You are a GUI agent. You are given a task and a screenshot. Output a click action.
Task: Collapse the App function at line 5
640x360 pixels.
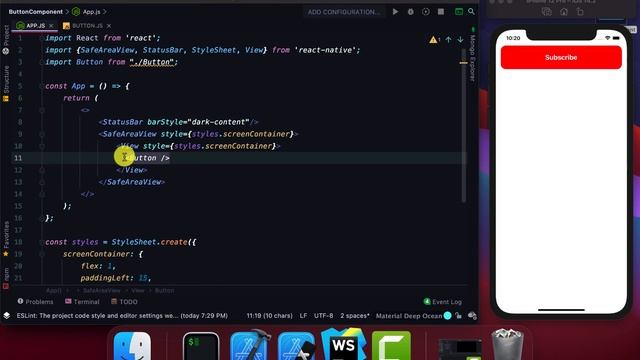click(42, 86)
